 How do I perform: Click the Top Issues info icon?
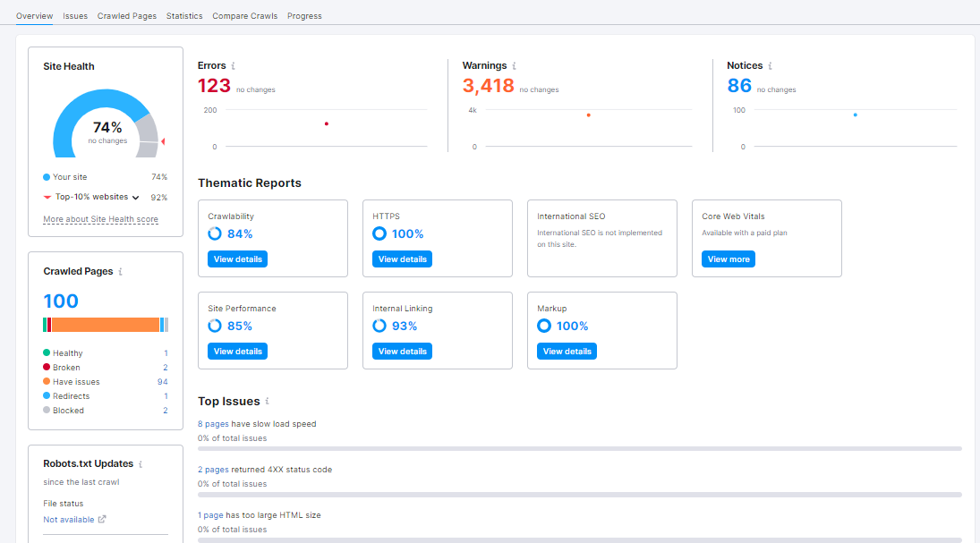(x=268, y=402)
